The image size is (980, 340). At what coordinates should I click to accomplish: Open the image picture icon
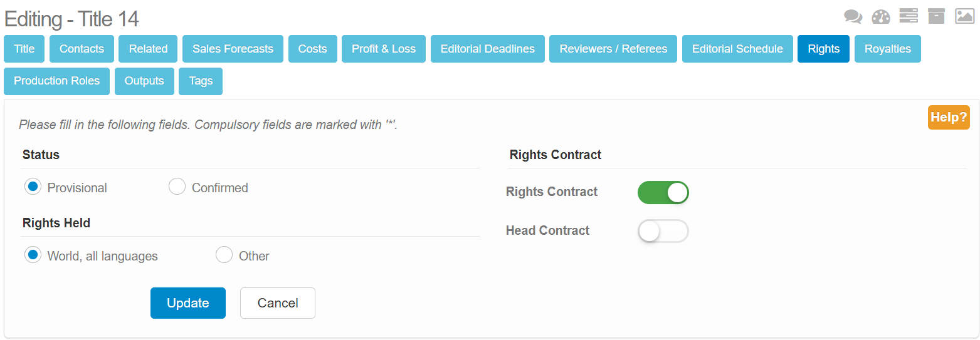(x=964, y=16)
